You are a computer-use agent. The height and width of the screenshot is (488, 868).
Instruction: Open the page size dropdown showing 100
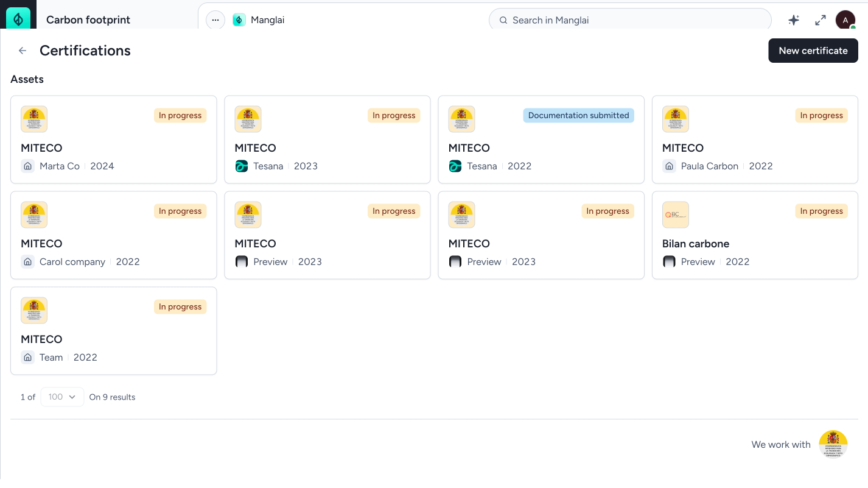62,397
